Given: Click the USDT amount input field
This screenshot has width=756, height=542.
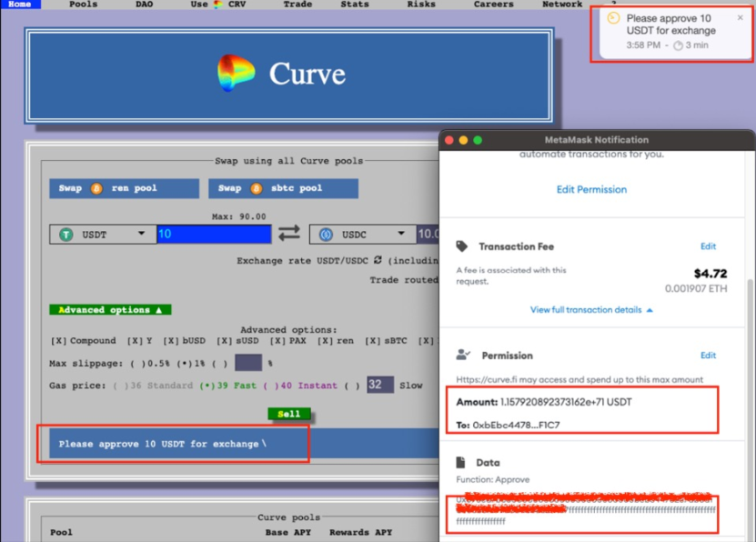Looking at the screenshot, I should 214,234.
